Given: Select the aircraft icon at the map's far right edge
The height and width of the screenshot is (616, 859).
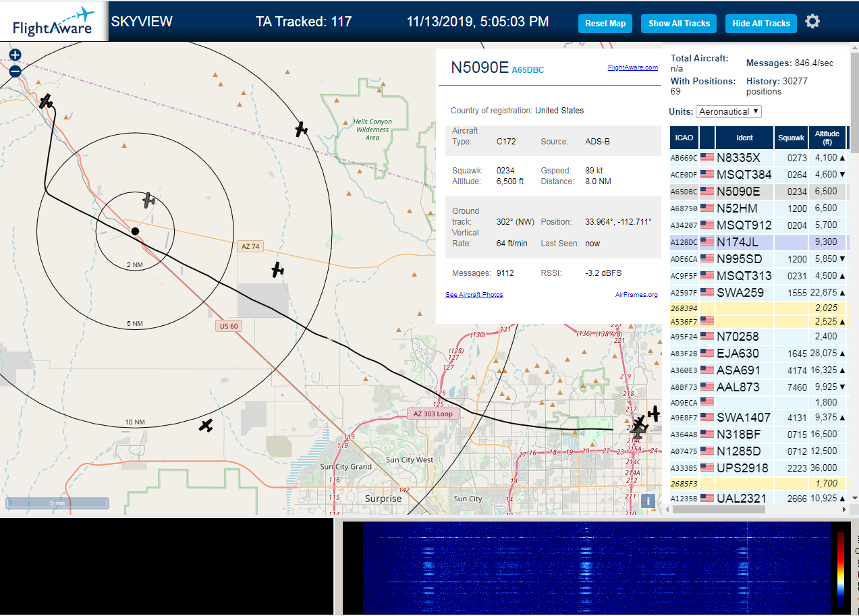Looking at the screenshot, I should (x=653, y=414).
